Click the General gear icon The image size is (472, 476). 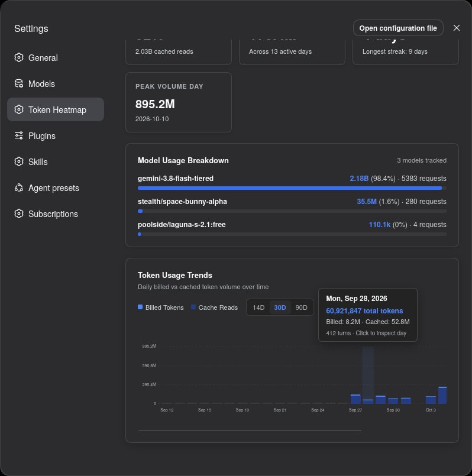(x=19, y=57)
